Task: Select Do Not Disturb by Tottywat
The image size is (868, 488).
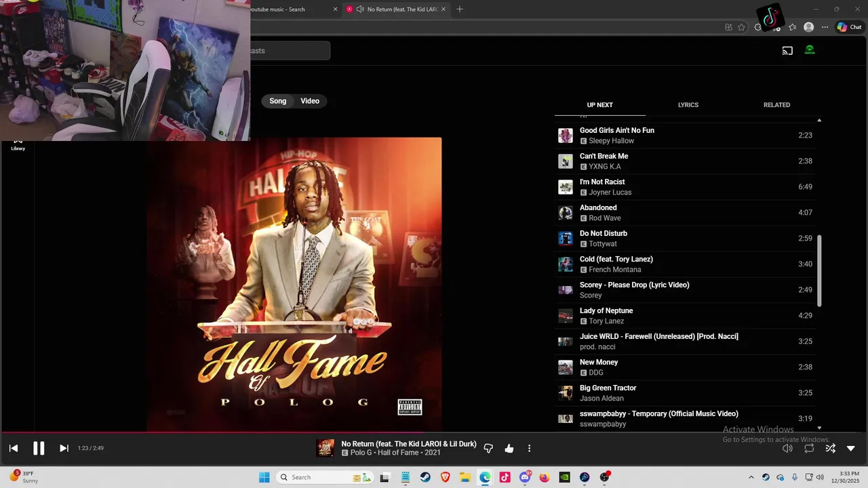Action: 685,239
